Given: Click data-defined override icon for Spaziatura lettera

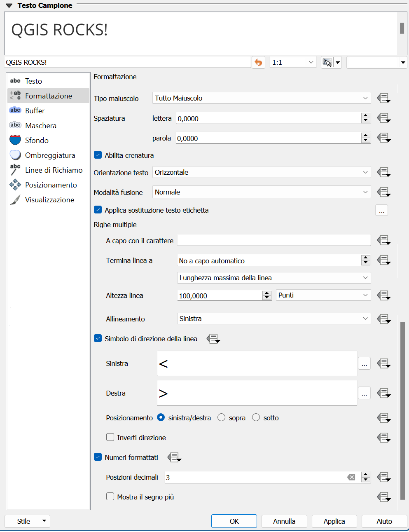Looking at the screenshot, I should pos(383,118).
